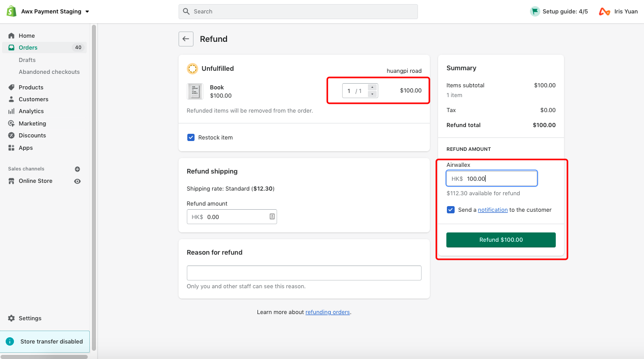The image size is (644, 359).
Task: Open the Settings gear in sidebar
Action: click(x=11, y=318)
